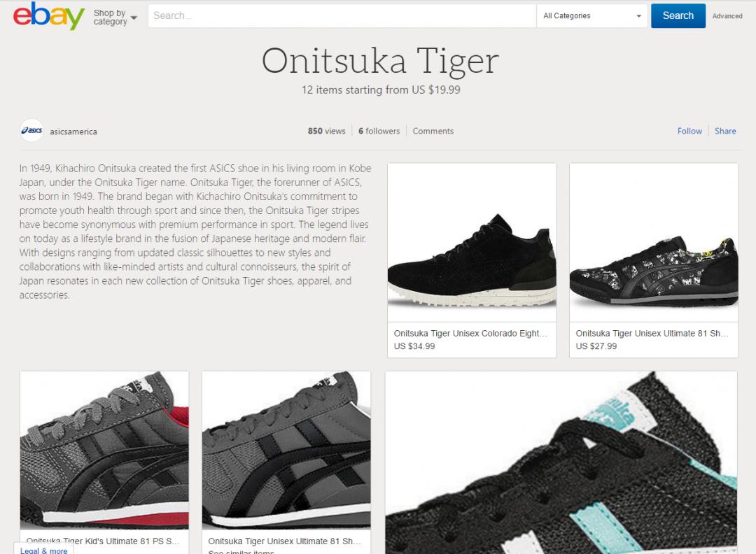
Task: Open the black Colorado Eighty-Five shoe image
Action: tap(472, 243)
